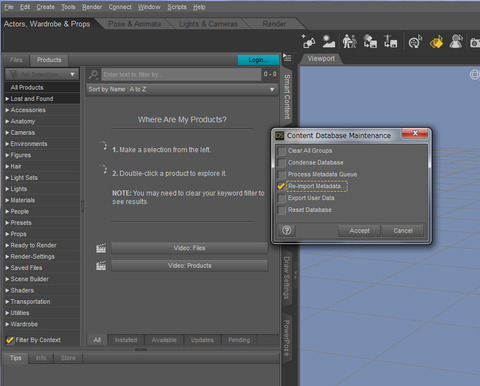
Task: Close the Content Database Maintenance dialog
Action: coord(415,133)
